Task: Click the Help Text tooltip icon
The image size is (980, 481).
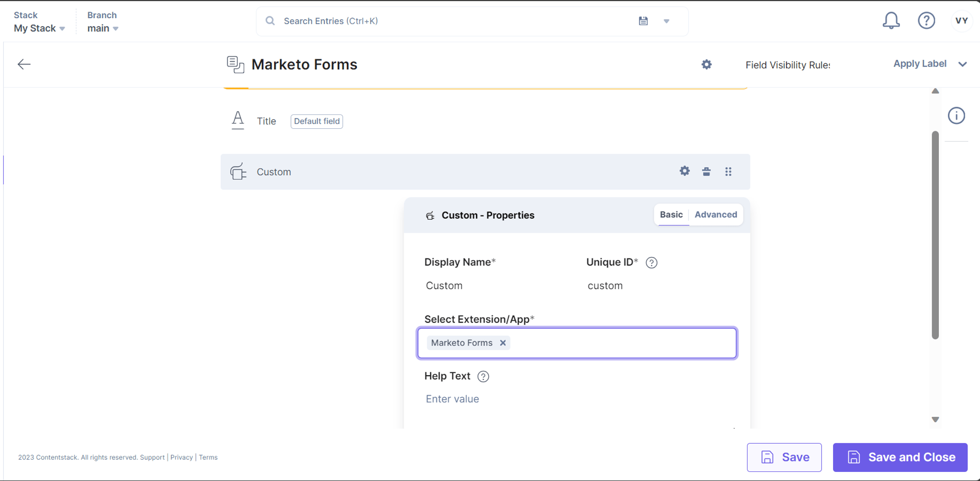Action: [x=483, y=377]
